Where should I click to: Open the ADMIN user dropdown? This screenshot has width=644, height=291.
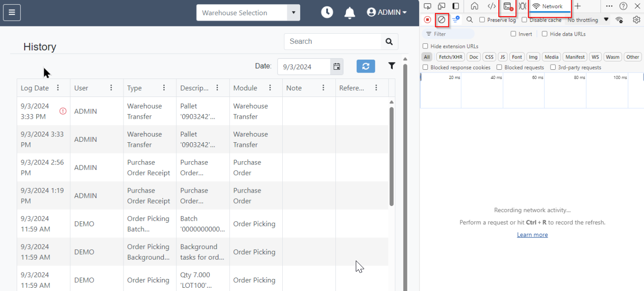pyautogui.click(x=387, y=12)
